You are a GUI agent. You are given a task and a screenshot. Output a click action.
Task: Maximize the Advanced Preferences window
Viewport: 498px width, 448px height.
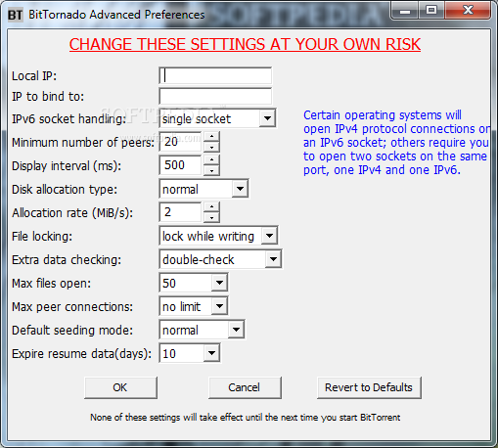coord(431,11)
